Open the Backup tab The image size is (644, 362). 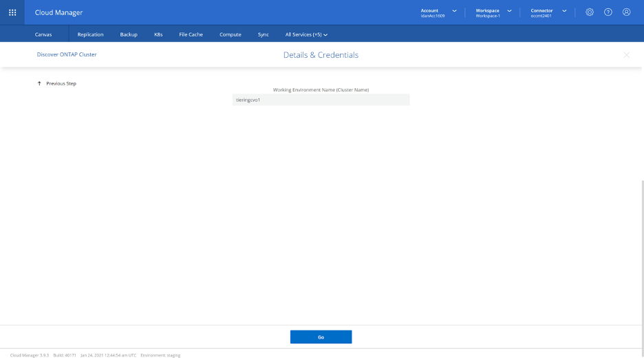point(129,34)
